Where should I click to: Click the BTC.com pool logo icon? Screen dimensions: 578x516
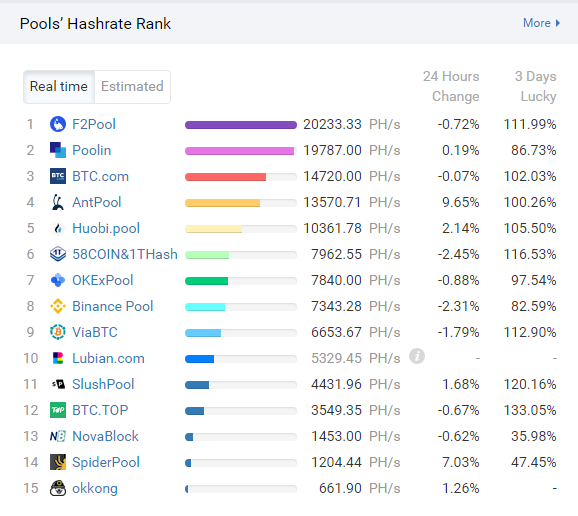click(58, 176)
